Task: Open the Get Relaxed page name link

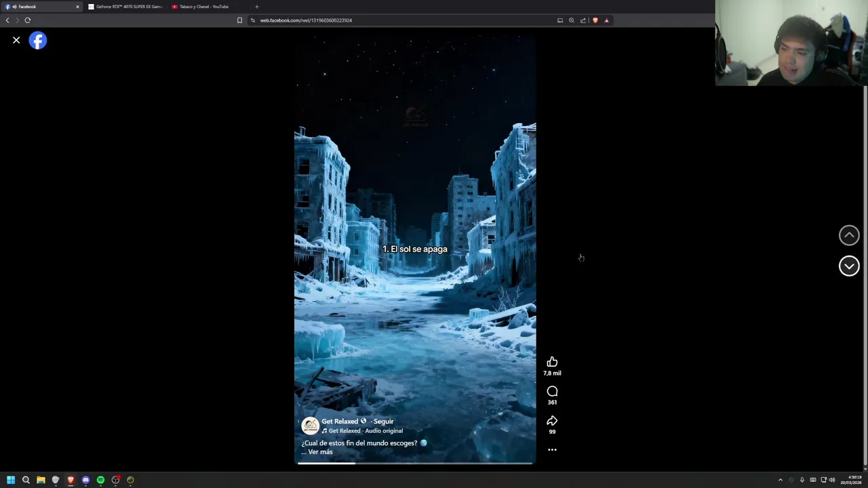Action: tap(339, 421)
